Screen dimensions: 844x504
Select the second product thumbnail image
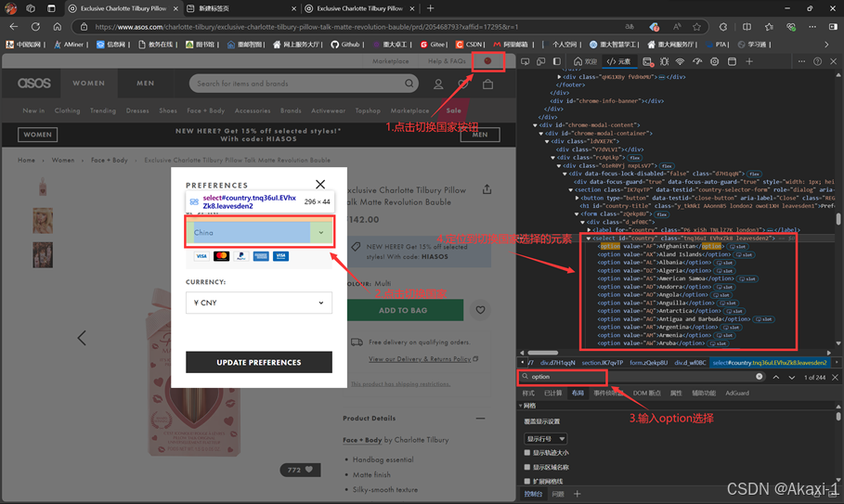point(43,221)
